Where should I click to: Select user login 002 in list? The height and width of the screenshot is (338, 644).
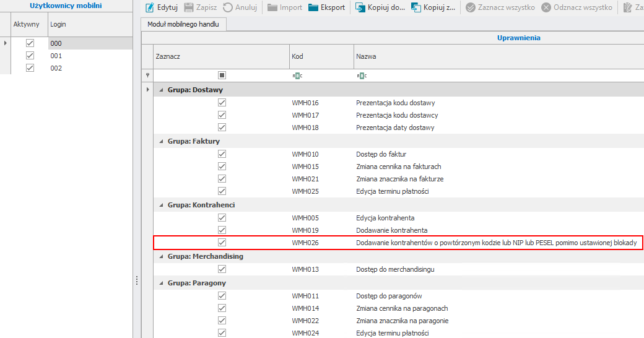pyautogui.click(x=56, y=68)
